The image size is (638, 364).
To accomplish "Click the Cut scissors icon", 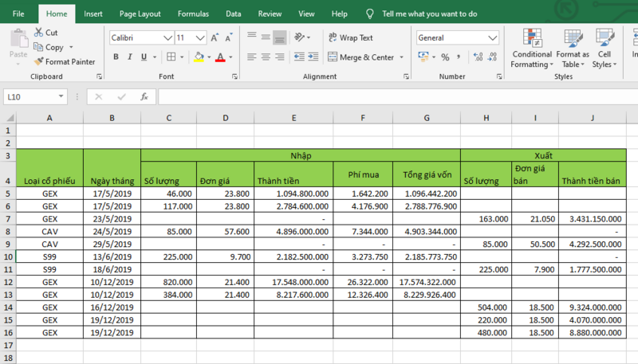I will [39, 33].
